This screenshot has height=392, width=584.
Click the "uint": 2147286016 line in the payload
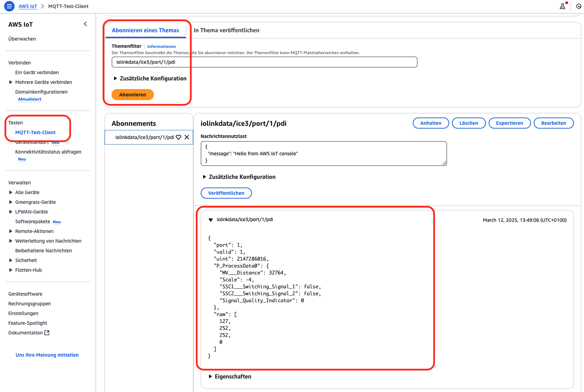pyautogui.click(x=241, y=259)
